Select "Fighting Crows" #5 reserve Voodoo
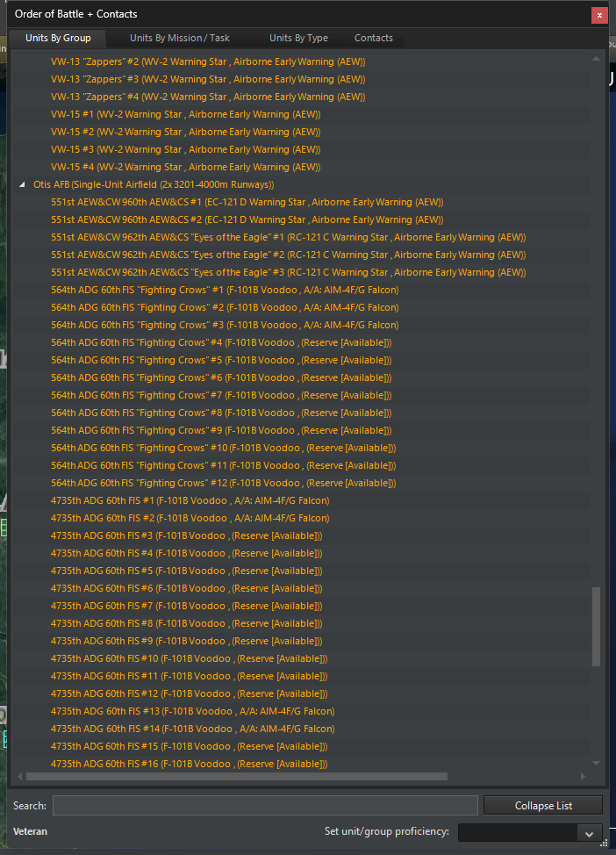616x855 pixels. [x=221, y=360]
